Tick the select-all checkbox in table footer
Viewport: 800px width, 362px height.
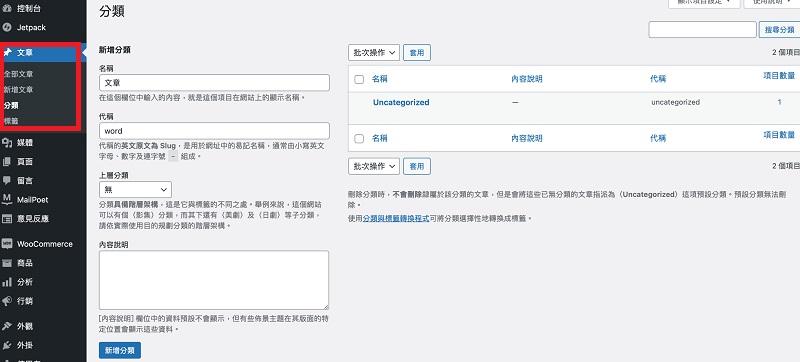[x=359, y=139]
